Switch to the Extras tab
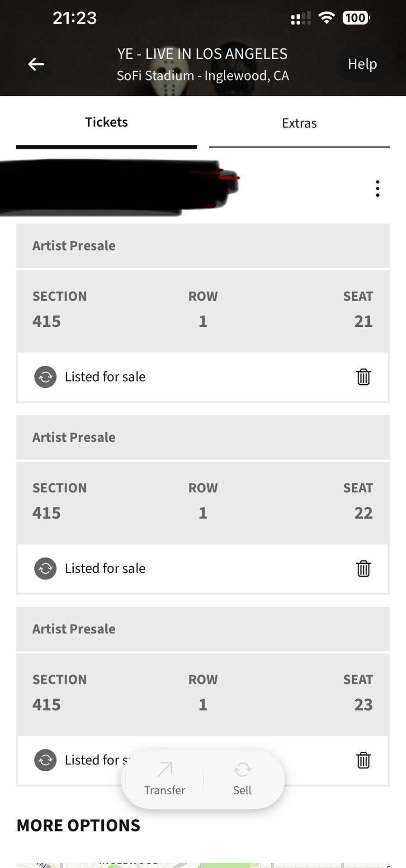Image resolution: width=406 pixels, height=868 pixels. [299, 123]
